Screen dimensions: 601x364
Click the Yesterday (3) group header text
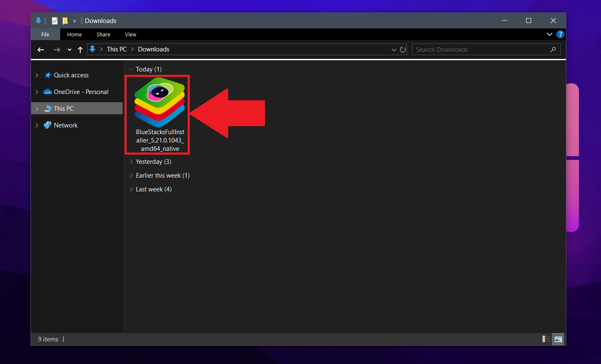[x=153, y=162]
